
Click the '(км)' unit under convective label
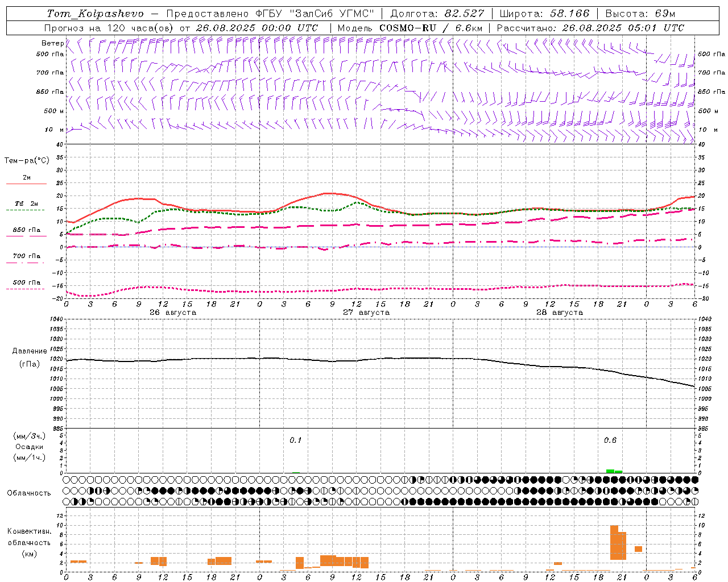click(29, 554)
